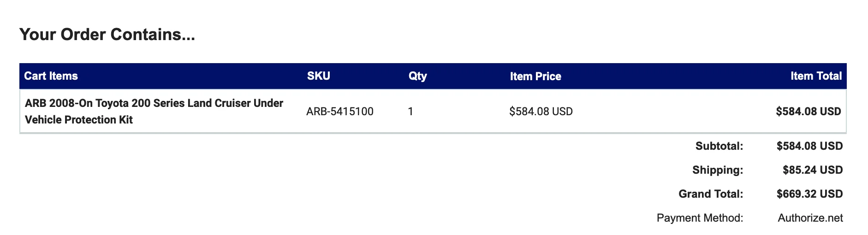Click the Shipping label

718,170
